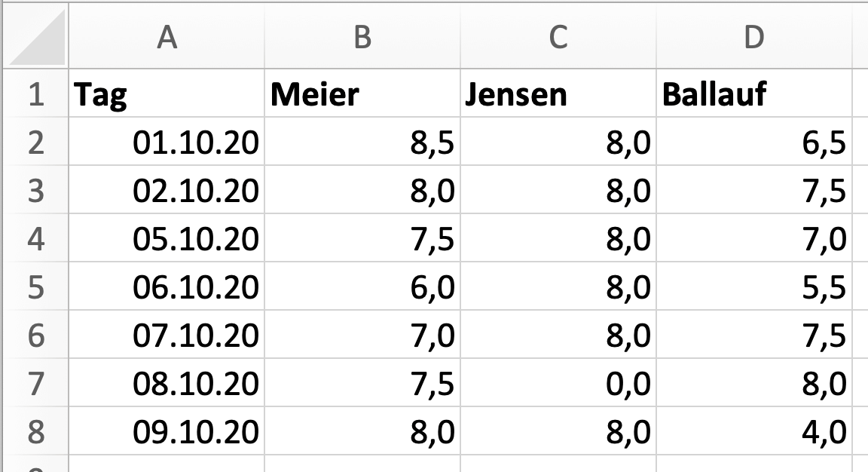Select column C header
The width and height of the screenshot is (868, 472).
[x=558, y=37]
